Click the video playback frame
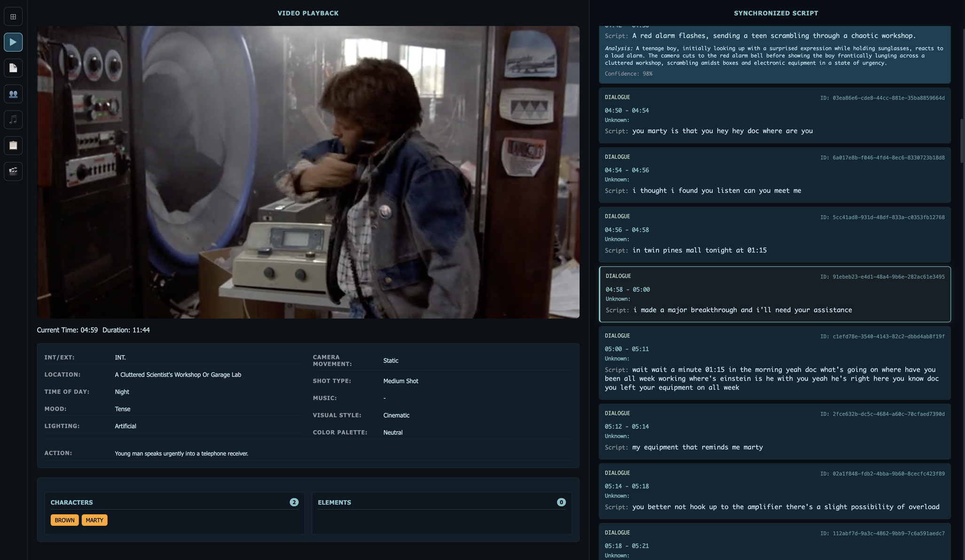 click(308, 172)
